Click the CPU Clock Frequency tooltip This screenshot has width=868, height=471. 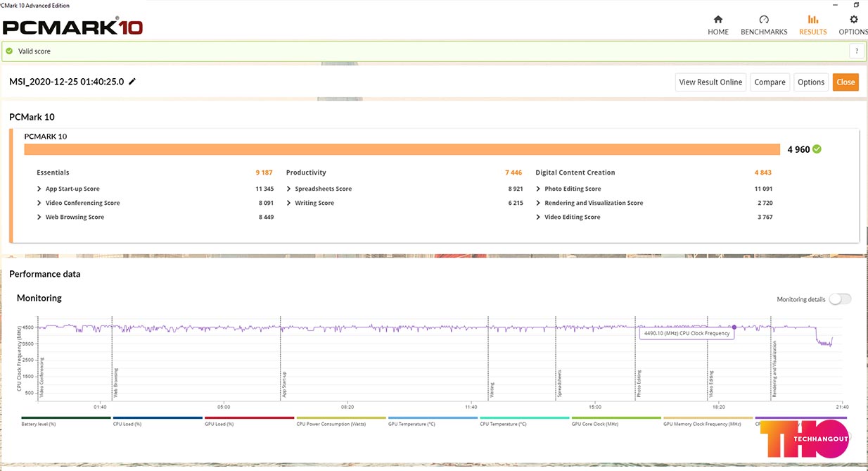coord(686,333)
